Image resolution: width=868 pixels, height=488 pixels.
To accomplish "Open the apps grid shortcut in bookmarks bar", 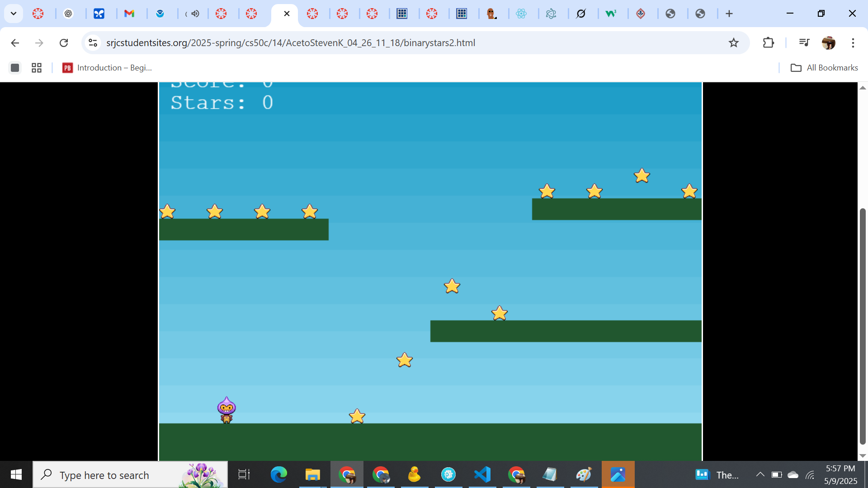I will tap(37, 68).
